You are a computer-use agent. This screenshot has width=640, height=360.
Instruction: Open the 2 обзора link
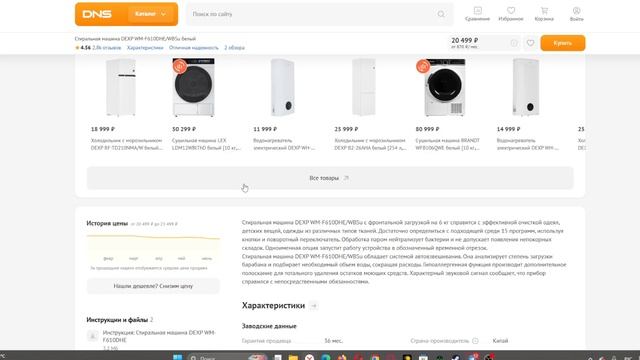point(234,48)
